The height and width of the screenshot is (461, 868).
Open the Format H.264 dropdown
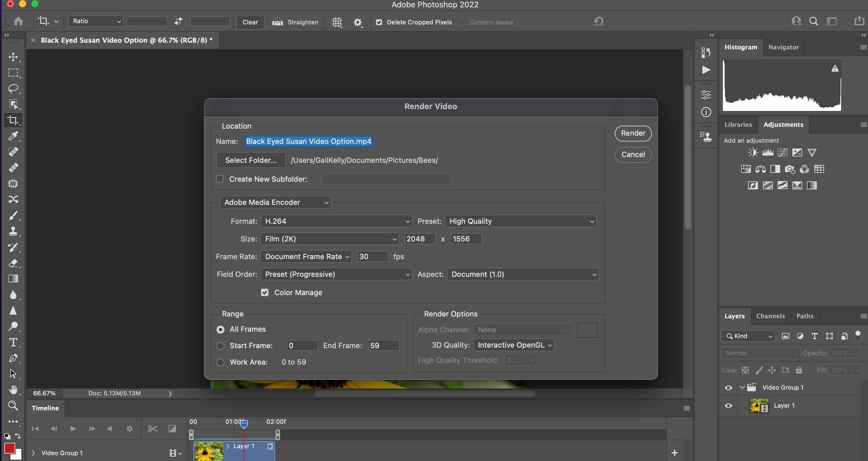[336, 221]
